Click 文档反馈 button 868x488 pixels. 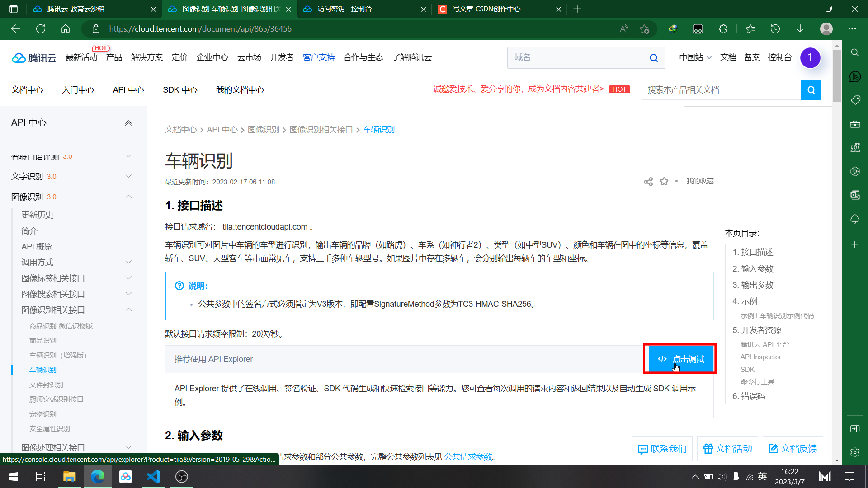[x=793, y=449]
